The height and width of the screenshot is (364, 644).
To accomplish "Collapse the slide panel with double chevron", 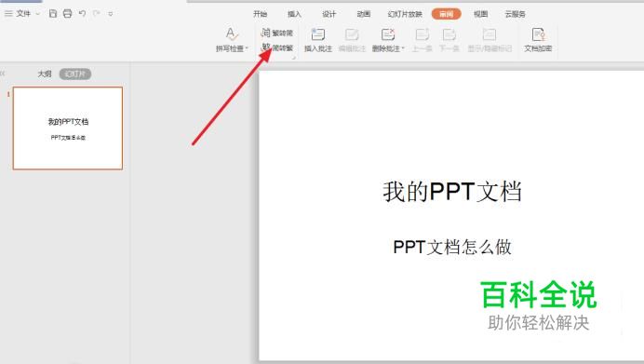I will [x=3, y=74].
